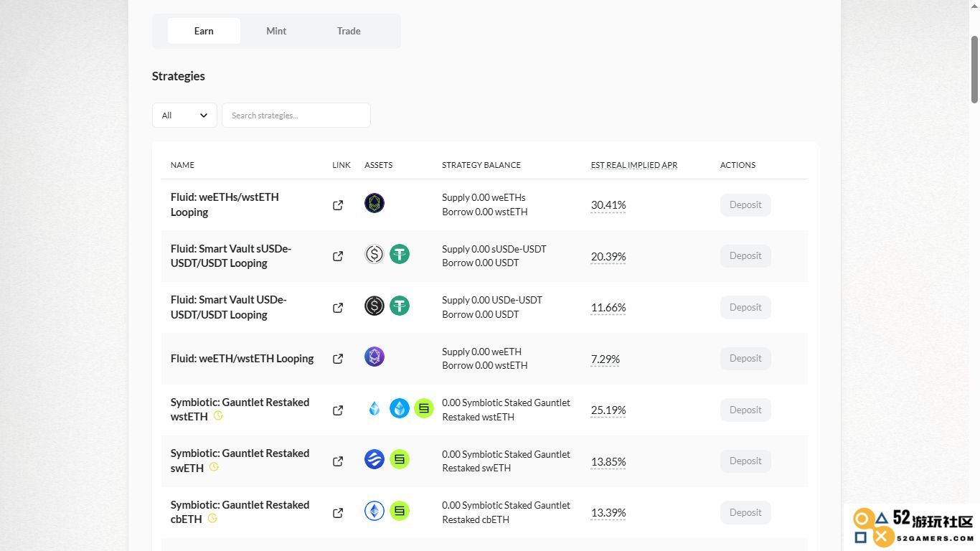Open external link for Fluid weETH/wstETH Looping

(x=338, y=359)
